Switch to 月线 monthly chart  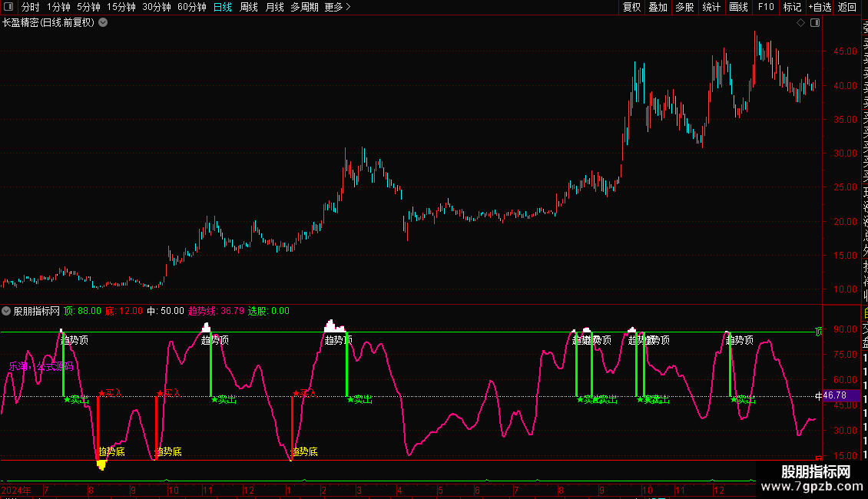tap(274, 7)
